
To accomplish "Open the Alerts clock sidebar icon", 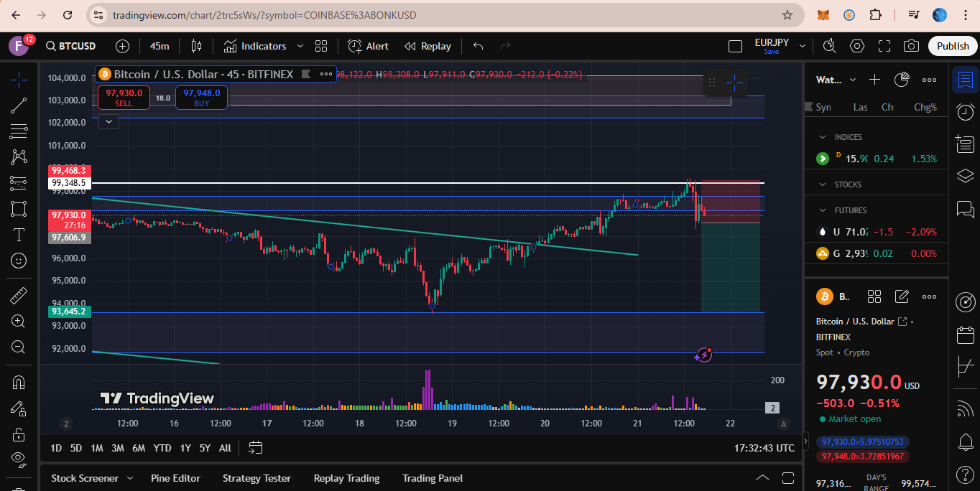I will pos(965,111).
